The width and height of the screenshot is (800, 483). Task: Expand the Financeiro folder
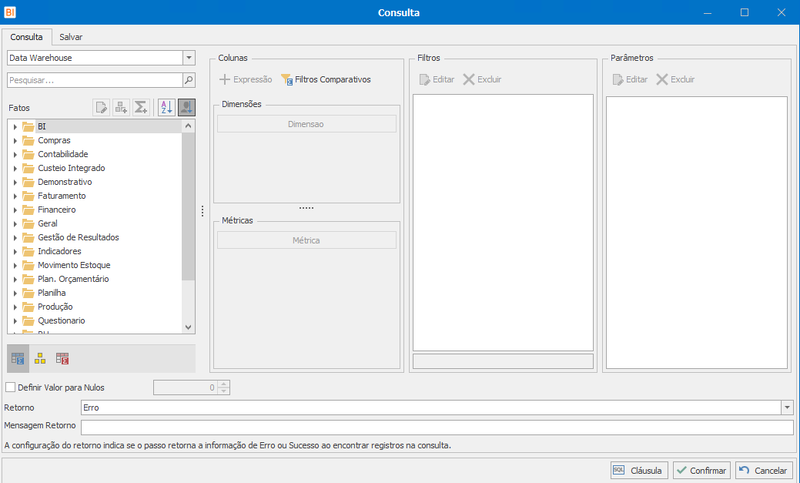[x=15, y=210]
